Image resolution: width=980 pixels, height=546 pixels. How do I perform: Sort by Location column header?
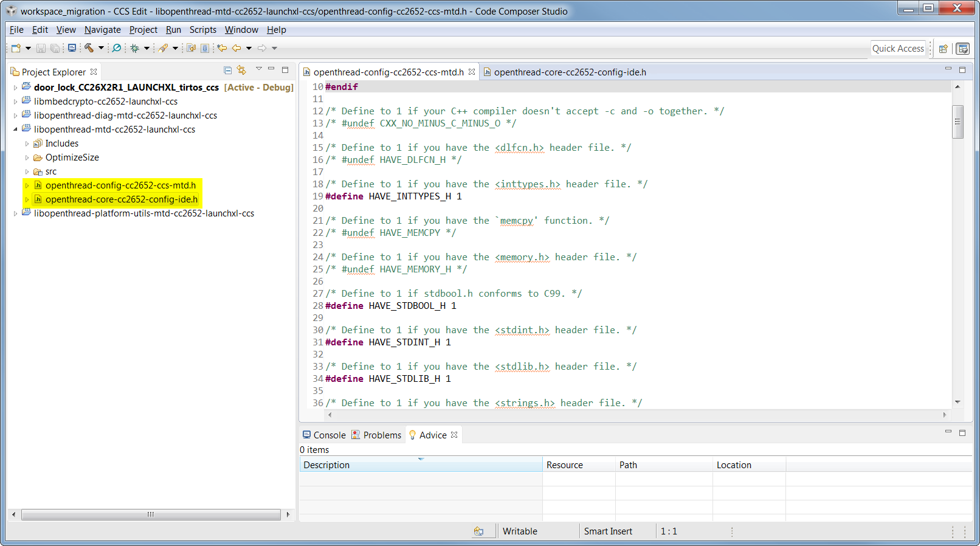point(749,465)
